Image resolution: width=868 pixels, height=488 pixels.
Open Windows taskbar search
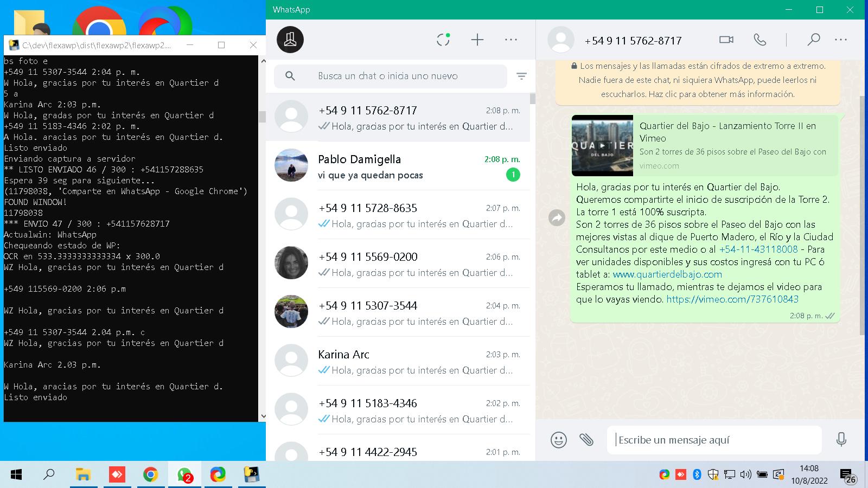pos(49,475)
